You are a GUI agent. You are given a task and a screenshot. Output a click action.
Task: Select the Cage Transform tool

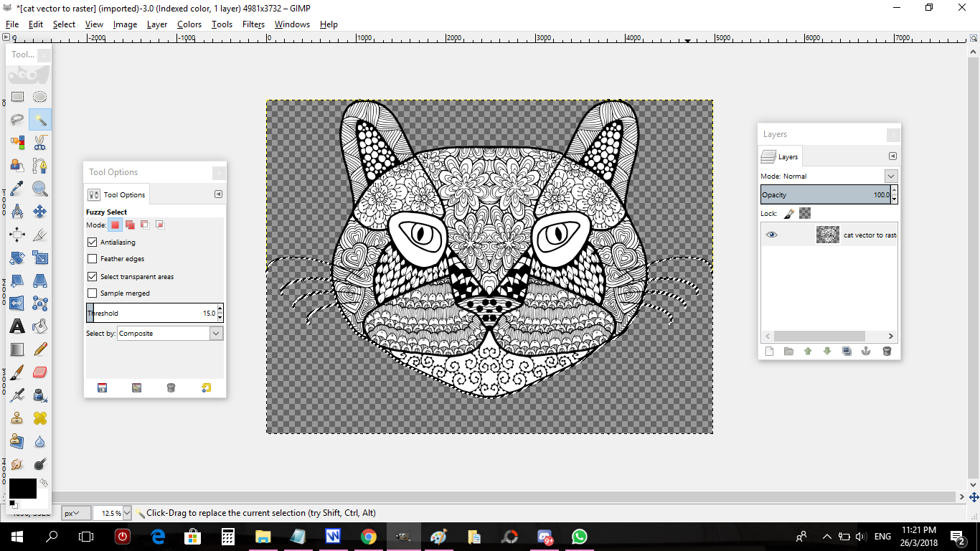coord(40,303)
